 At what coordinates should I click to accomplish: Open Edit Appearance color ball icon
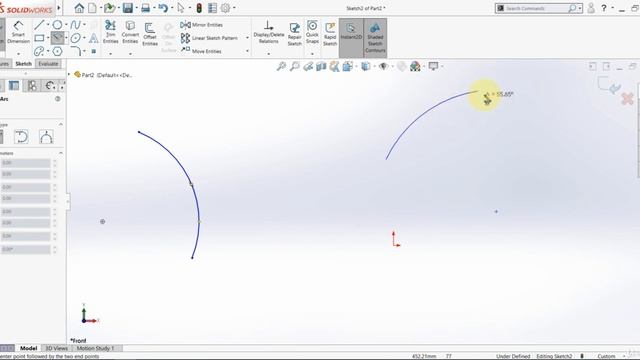(416, 66)
